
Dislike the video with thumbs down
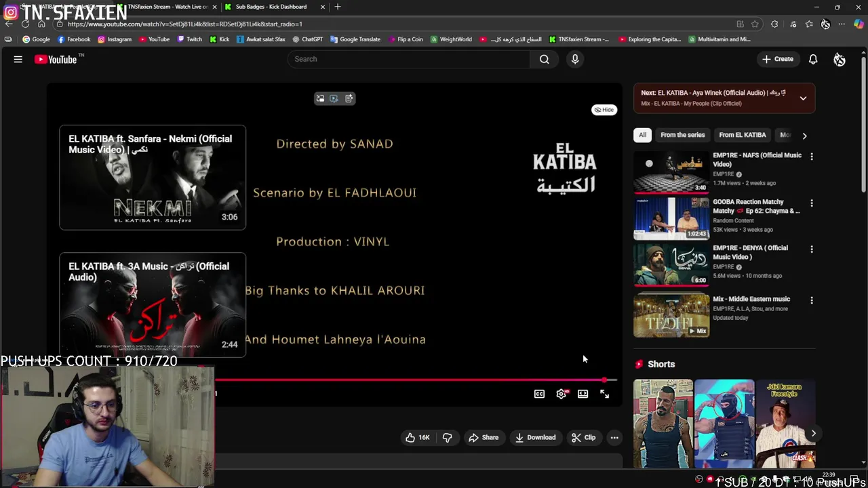pyautogui.click(x=447, y=437)
